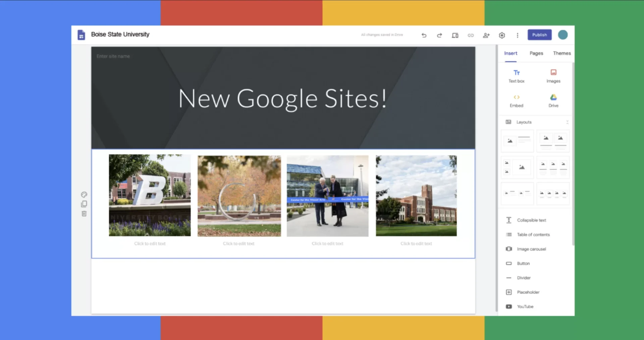The image size is (644, 340).
Task: Share with others icon
Action: coord(486,35)
